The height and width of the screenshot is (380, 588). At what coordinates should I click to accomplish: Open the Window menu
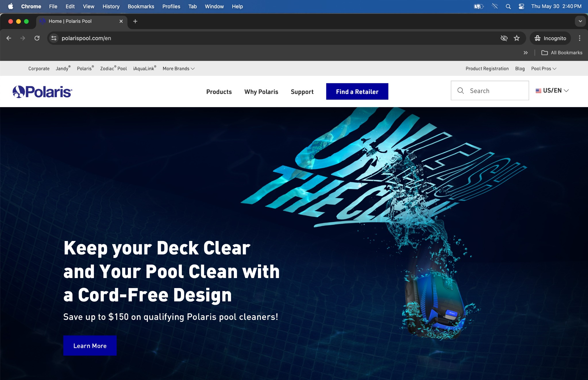(x=214, y=6)
